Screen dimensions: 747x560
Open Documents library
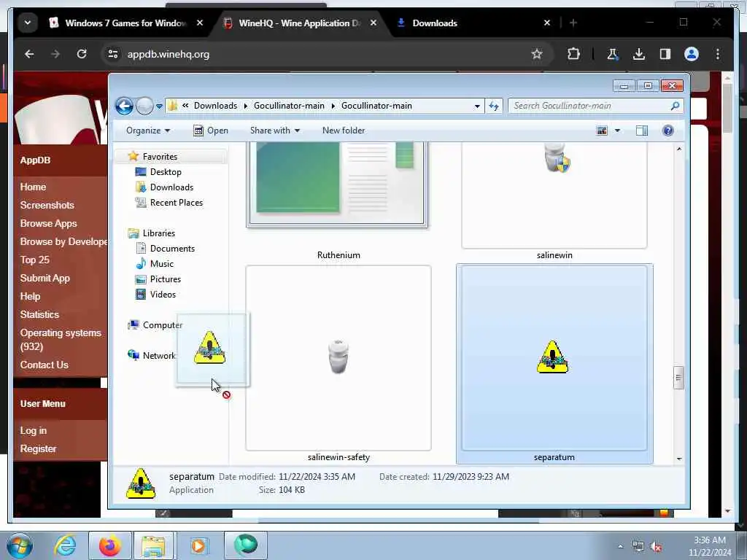point(172,248)
